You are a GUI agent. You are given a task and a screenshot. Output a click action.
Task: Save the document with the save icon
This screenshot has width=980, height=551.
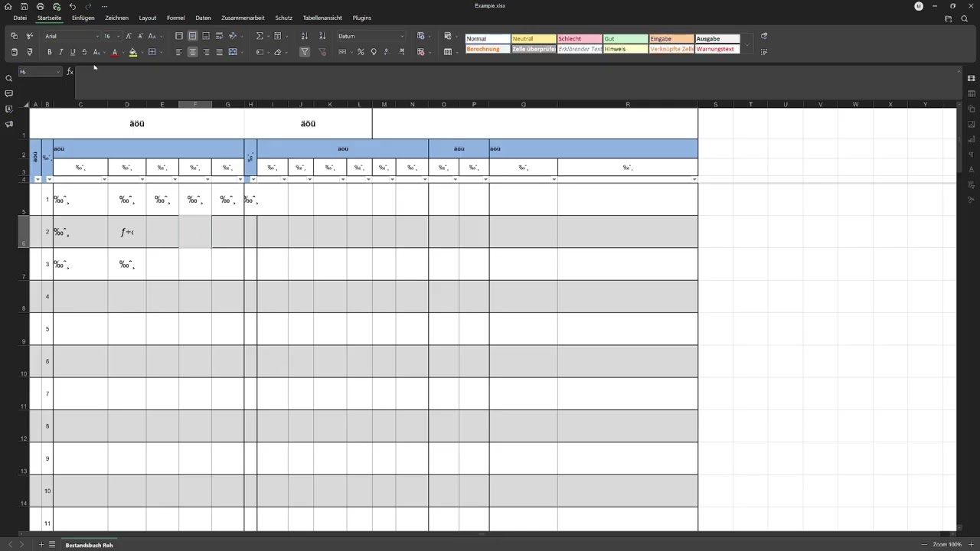24,6
